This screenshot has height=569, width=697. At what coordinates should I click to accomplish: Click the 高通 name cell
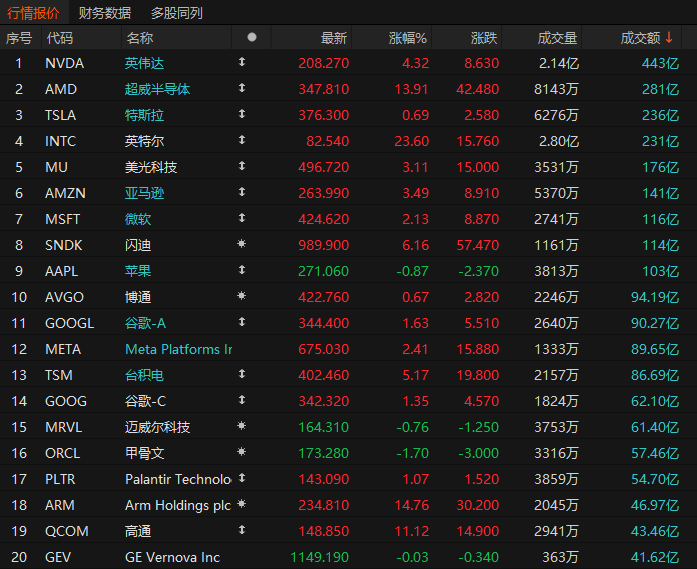click(138, 531)
